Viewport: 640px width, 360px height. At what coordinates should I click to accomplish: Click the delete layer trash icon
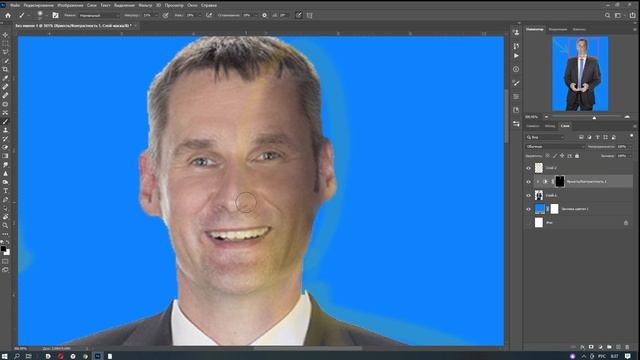[x=627, y=347]
